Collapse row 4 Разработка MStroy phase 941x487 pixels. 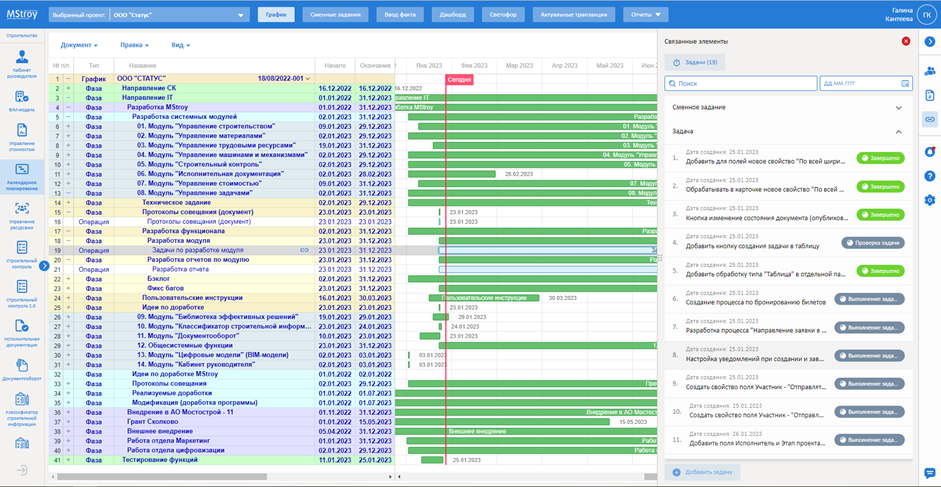point(68,107)
